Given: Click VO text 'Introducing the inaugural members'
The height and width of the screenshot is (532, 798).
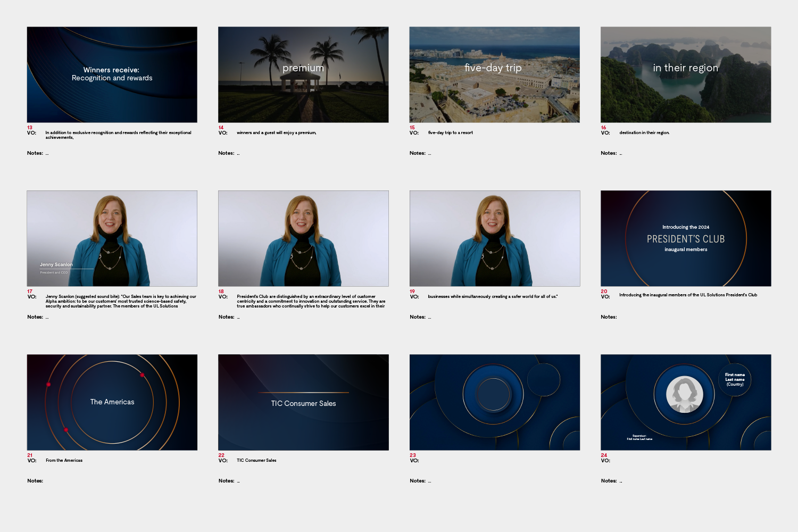Looking at the screenshot, I should coord(688,295).
